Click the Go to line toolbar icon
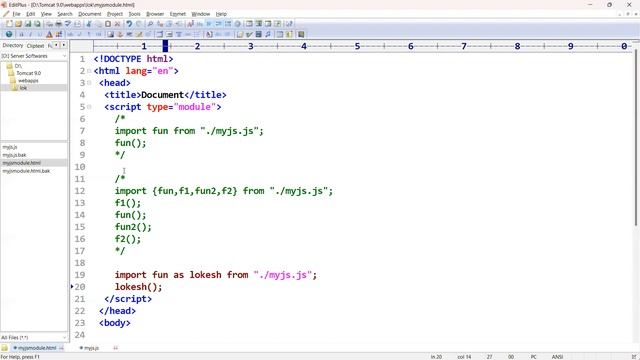Image resolution: width=640 pixels, height=360 pixels. tap(179, 24)
